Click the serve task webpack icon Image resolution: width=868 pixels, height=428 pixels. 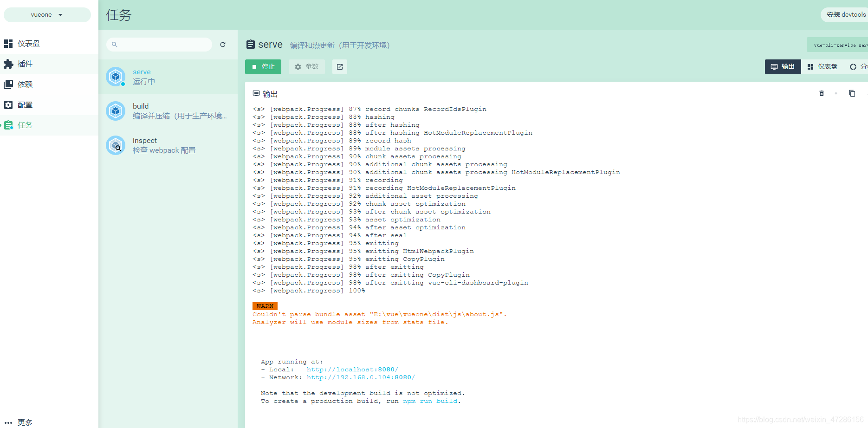point(116,77)
